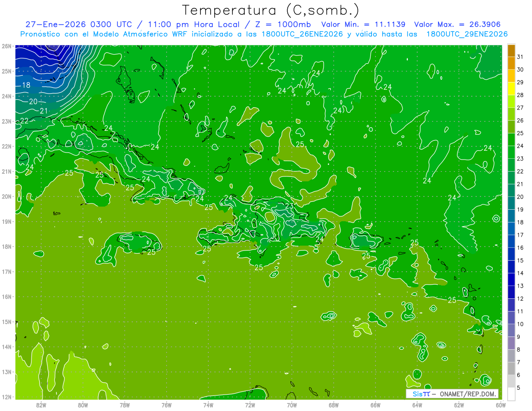Image resolution: width=532 pixels, height=411 pixels.
Task: Click the legend scale value 12
Action: (520, 298)
